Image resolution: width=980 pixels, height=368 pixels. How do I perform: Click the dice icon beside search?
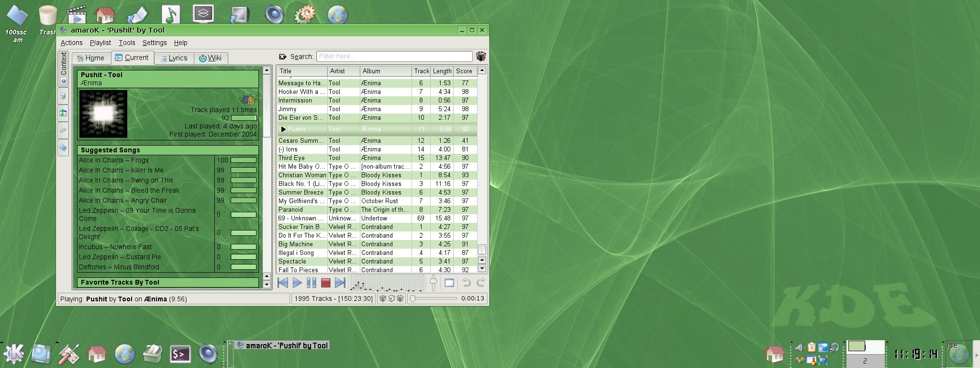click(480, 57)
